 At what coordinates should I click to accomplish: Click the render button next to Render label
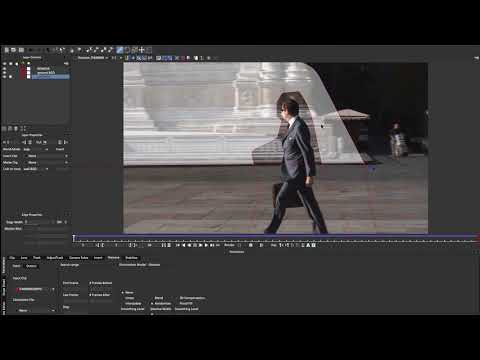point(239,245)
